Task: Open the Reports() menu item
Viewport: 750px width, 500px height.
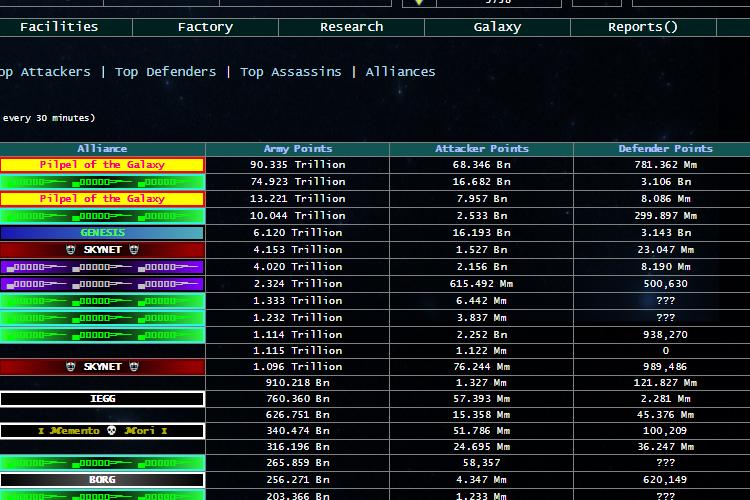Action: click(x=643, y=27)
